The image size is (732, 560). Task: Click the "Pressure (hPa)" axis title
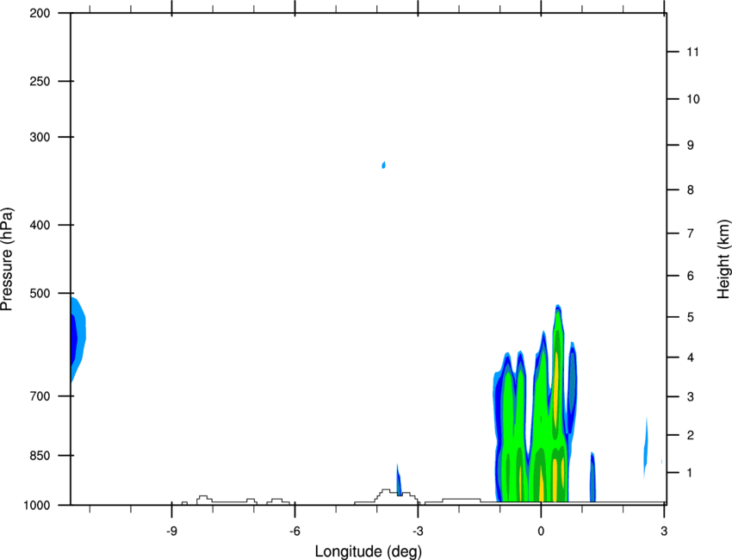(7, 259)
